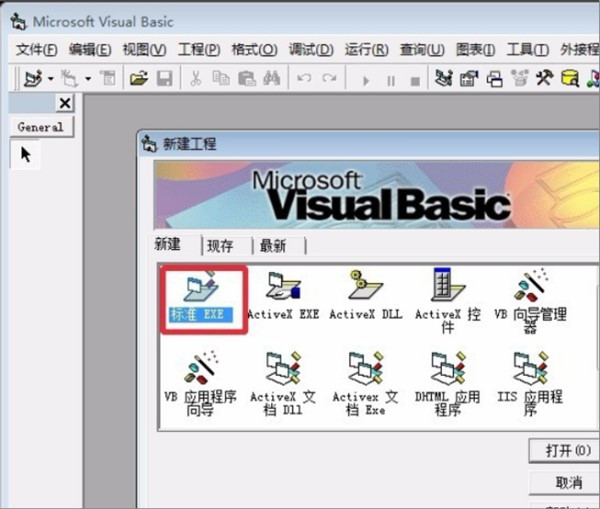Open the 工程(P) menu
The image size is (600, 509).
click(x=199, y=50)
